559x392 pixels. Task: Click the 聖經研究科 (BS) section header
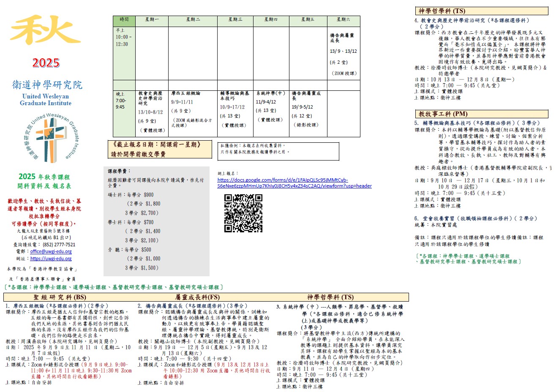(x=60, y=297)
